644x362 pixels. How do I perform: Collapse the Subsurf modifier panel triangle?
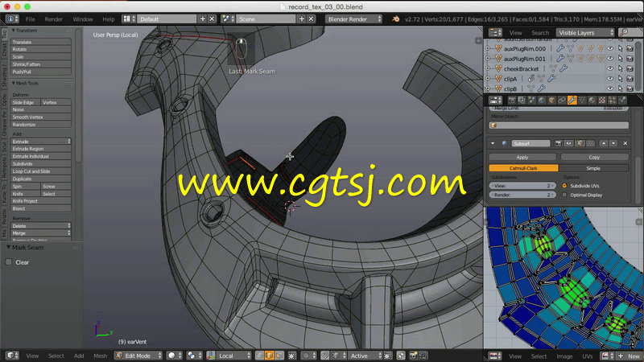(x=493, y=143)
